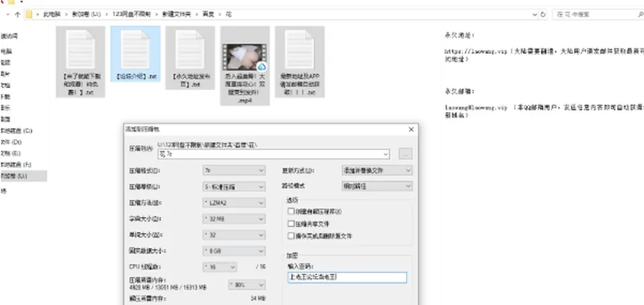644x305 pixels.
Task: Open the 更新方式 dropdown showing 添加并替换文件
Action: (x=376, y=170)
